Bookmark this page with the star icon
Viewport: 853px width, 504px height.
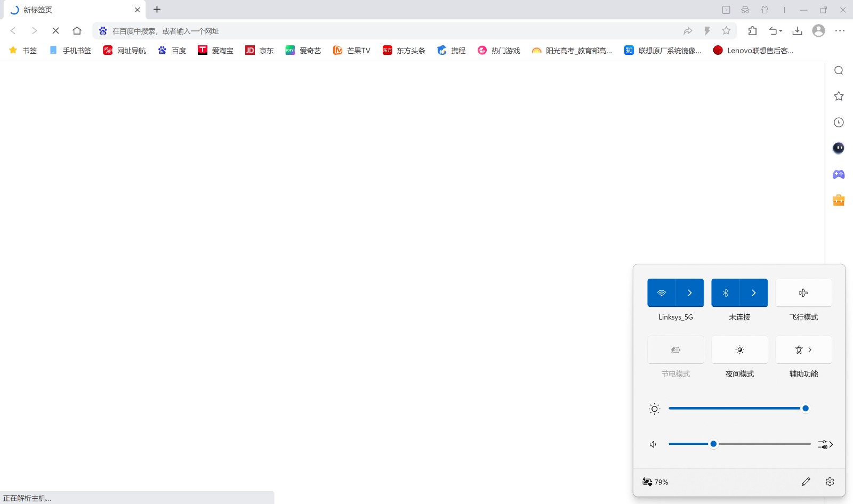pyautogui.click(x=726, y=31)
